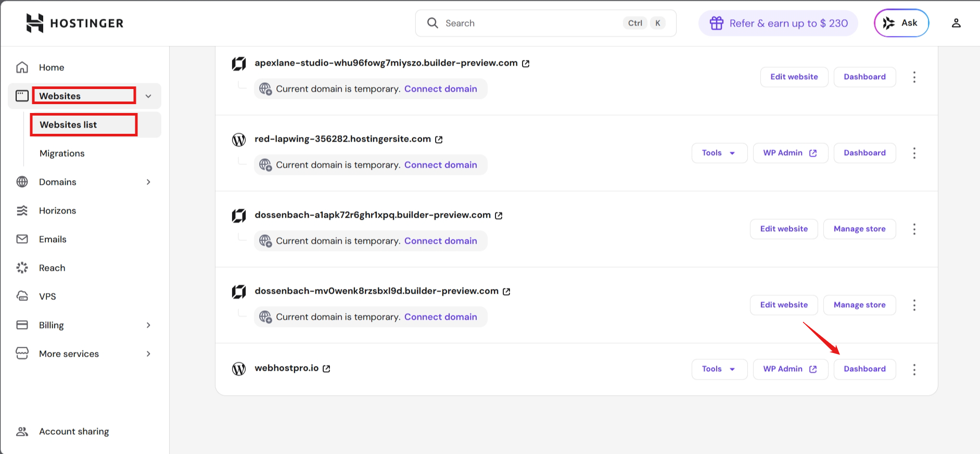Open dossenbach-mv0wenk site external link icon
980x454 pixels.
tap(506, 292)
